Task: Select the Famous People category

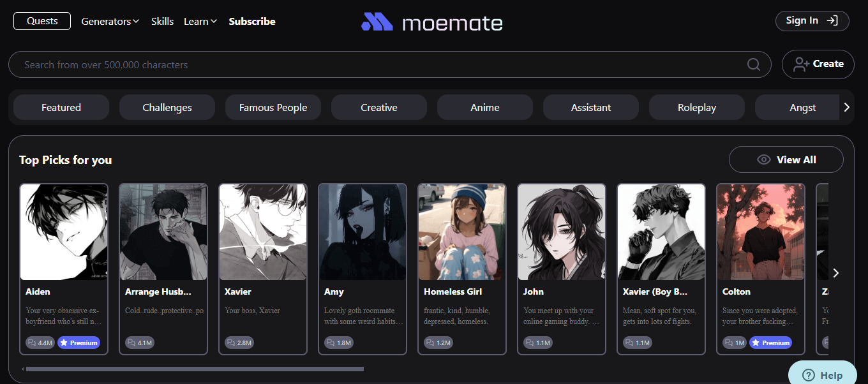Action: 273,107
